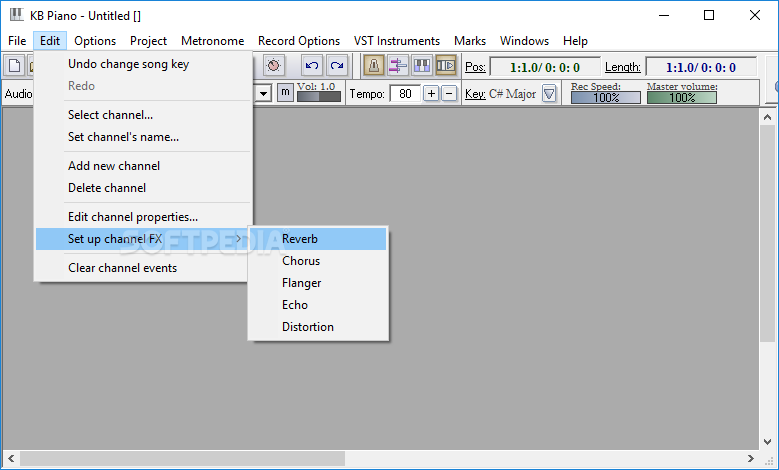Choose Edit channel properties...
Image resolution: width=779 pixels, height=470 pixels.
(143, 217)
